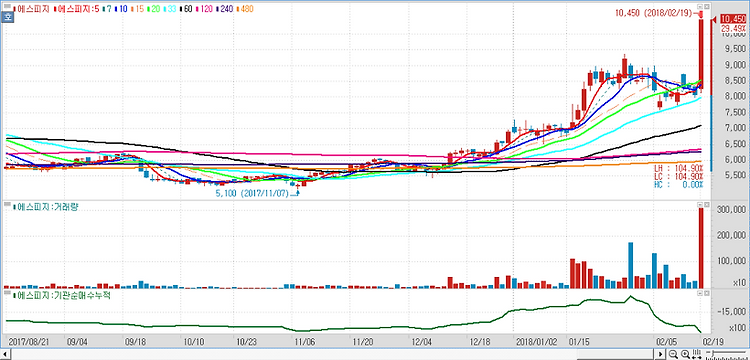
Task: Select the 에스피지 candlestick legend entry
Action: click(32, 9)
